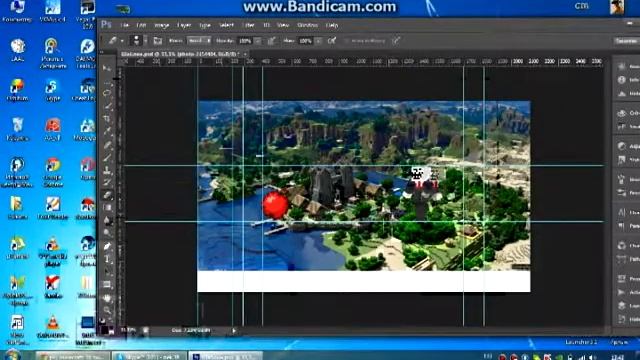This screenshot has height=360, width=640.
Task: Open the Info panel icon
Action: click(622, 80)
